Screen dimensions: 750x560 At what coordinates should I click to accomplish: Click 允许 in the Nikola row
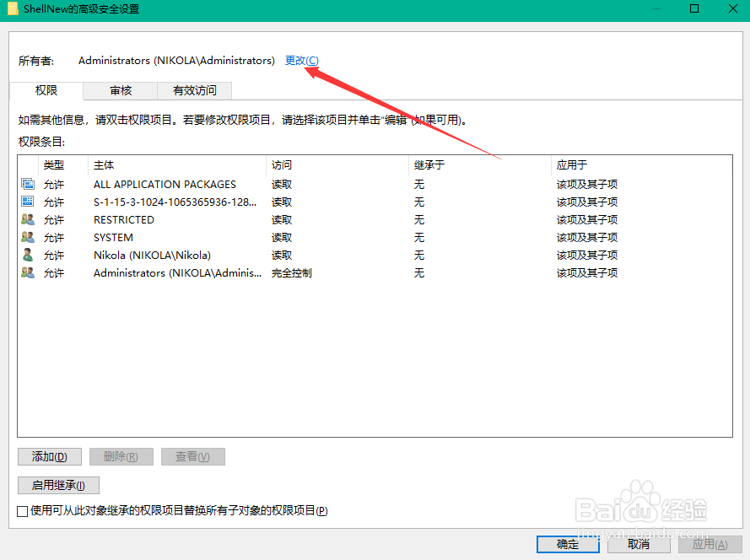tap(54, 255)
